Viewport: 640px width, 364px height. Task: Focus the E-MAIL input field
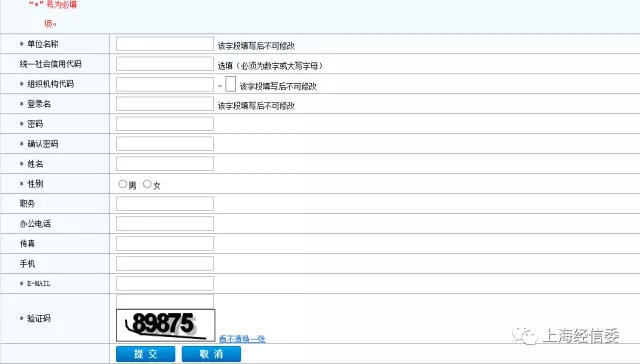click(x=165, y=284)
